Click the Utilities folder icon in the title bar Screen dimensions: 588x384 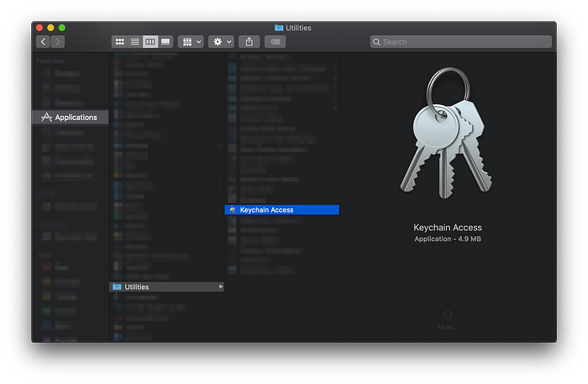pyautogui.click(x=279, y=28)
